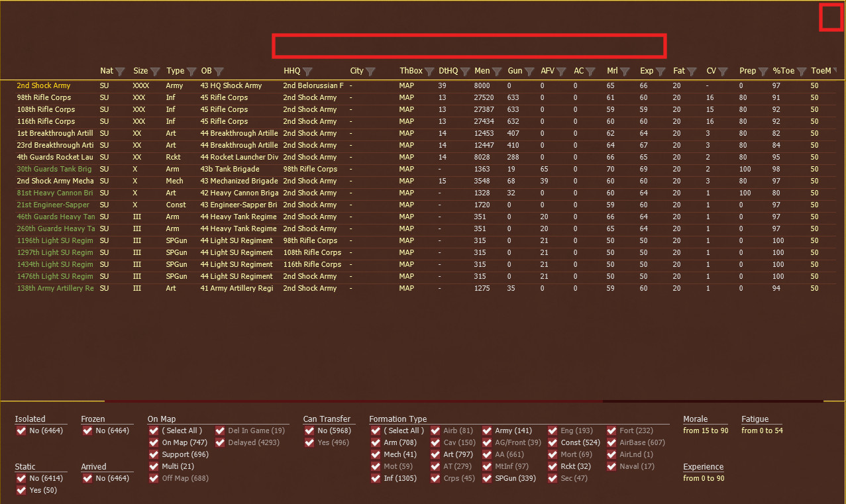Open the Nat column filter funnel
This screenshot has width=846, height=504.
[120, 72]
